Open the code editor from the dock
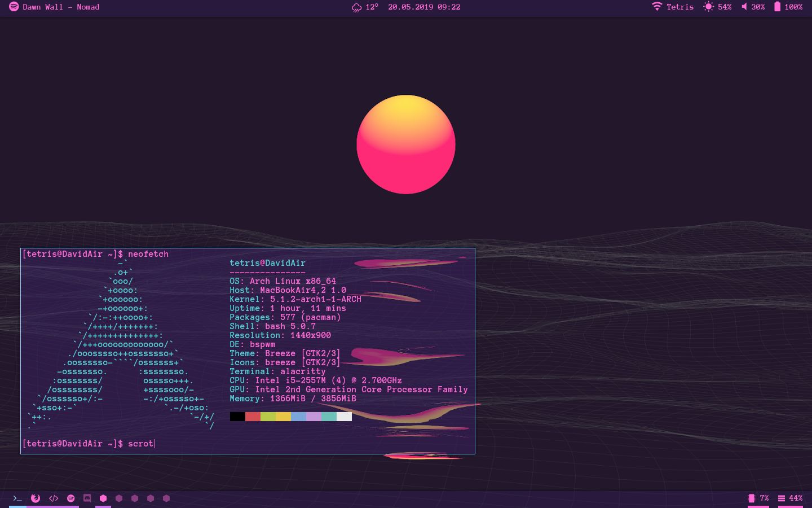 click(54, 498)
